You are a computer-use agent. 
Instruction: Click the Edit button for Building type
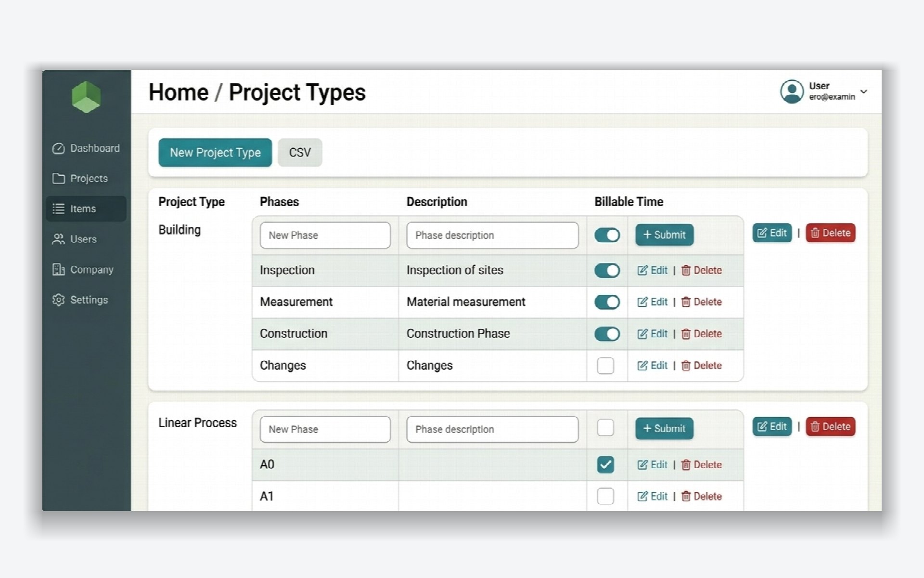772,233
